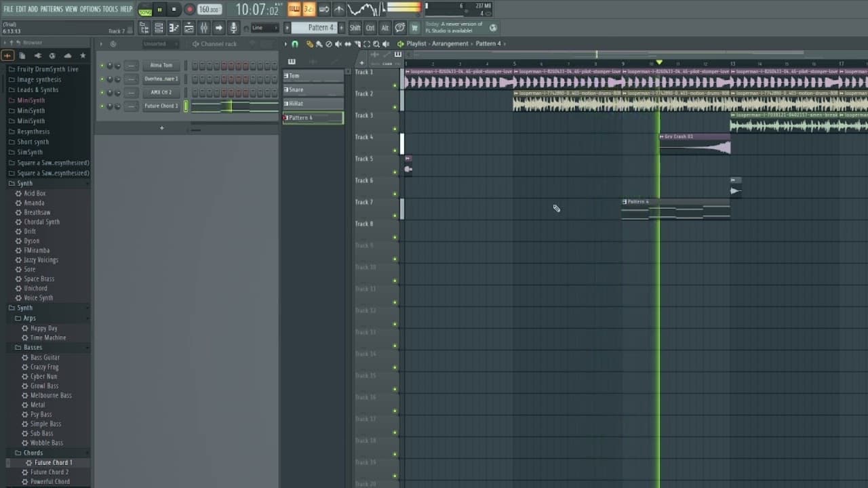Select the Snare pattern in picker
The height and width of the screenshot is (488, 868).
(x=313, y=89)
